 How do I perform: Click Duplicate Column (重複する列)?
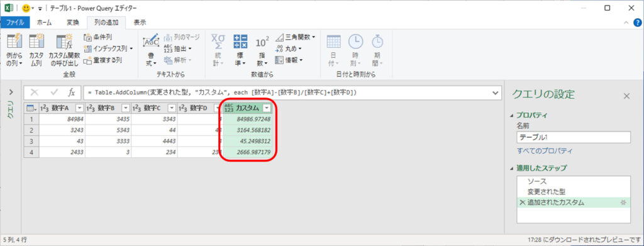[103, 60]
